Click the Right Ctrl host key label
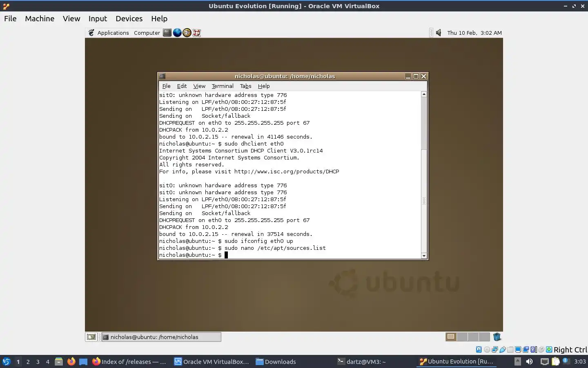The width and height of the screenshot is (588, 368). click(570, 350)
